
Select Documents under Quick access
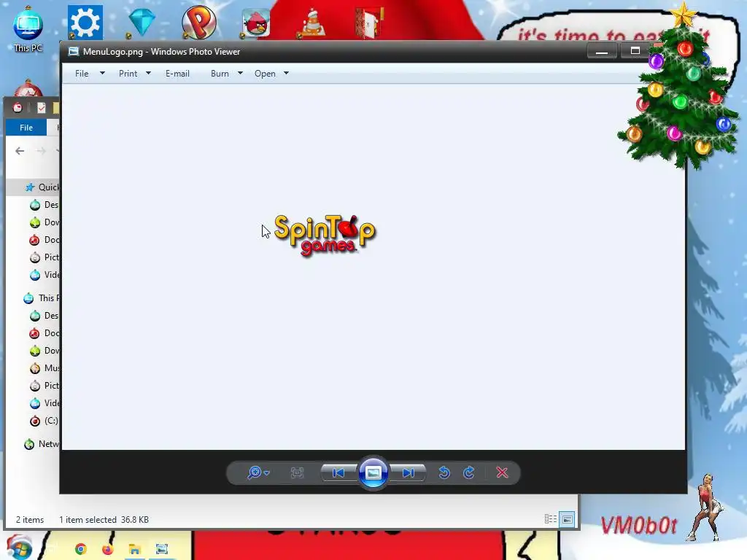[43, 239]
